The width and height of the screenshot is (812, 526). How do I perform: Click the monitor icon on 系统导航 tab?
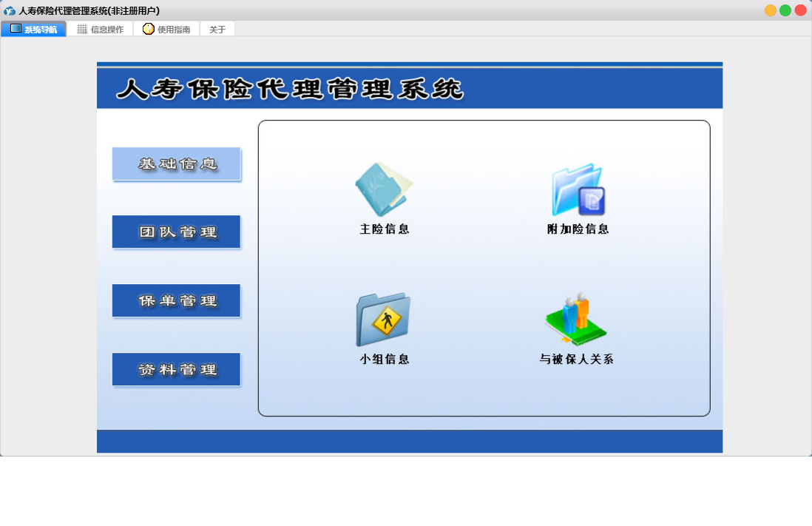coord(16,29)
